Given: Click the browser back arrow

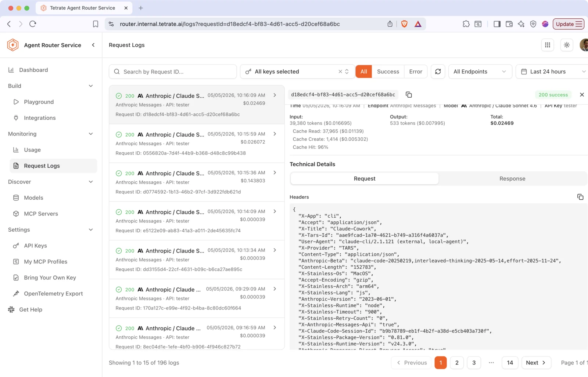Looking at the screenshot, I should pyautogui.click(x=9, y=24).
